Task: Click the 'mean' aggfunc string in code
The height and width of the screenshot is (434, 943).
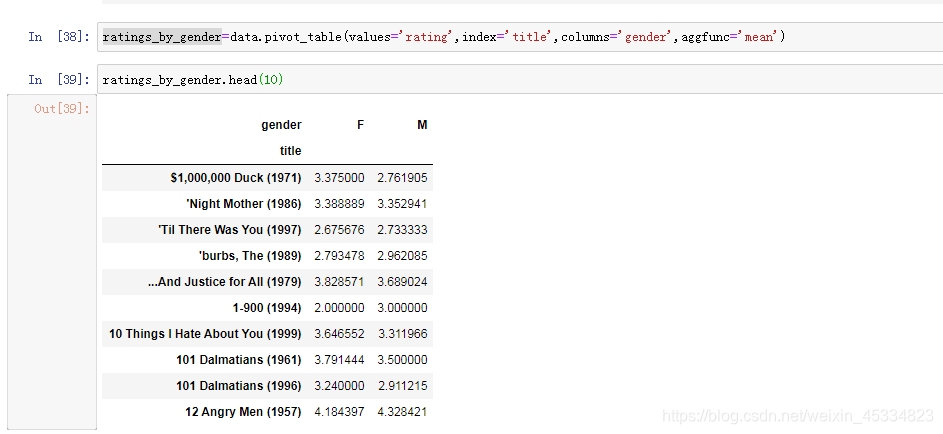Action: click(x=759, y=37)
